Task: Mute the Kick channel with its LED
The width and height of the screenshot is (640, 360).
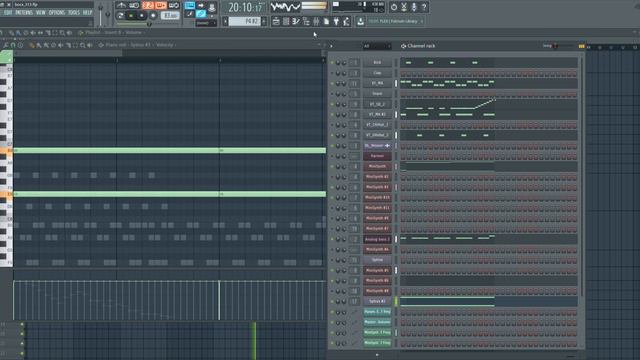Action: click(332, 62)
